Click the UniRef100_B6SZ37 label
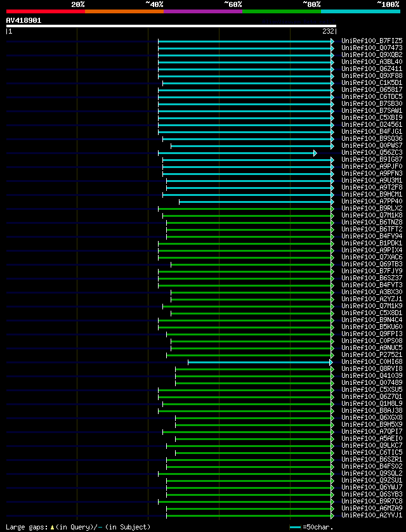This screenshot has width=406, height=532. (372, 278)
